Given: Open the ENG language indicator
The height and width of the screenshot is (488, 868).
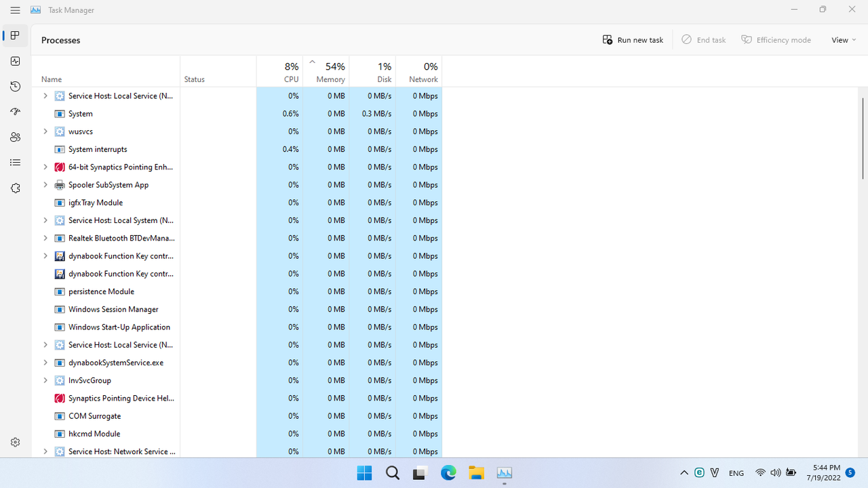Looking at the screenshot, I should (736, 472).
